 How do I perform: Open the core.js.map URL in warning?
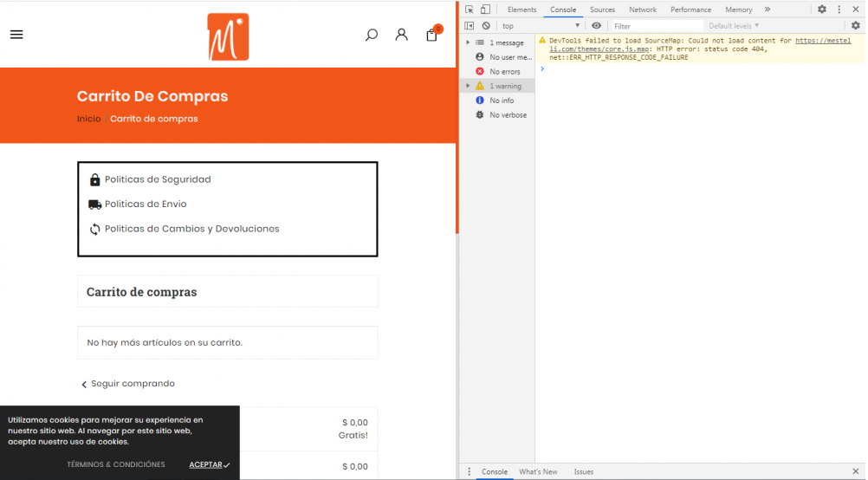click(x=700, y=45)
